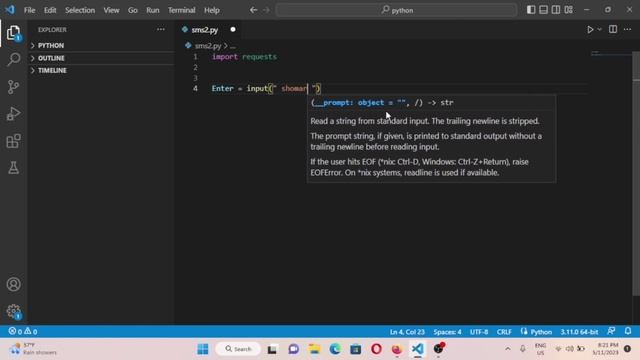Click the word requests on line 1
Screen dimensions: 640x360
[259, 57]
